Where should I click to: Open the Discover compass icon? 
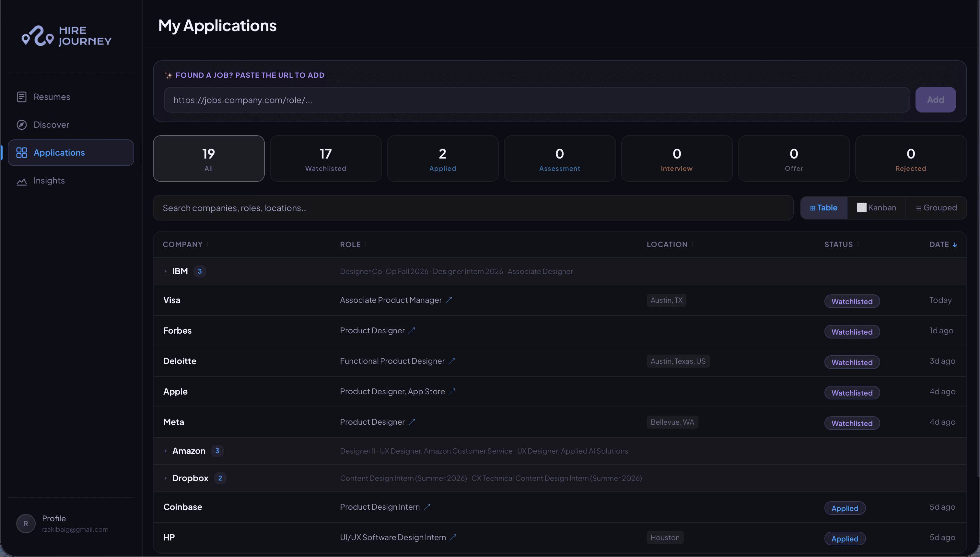(x=21, y=125)
